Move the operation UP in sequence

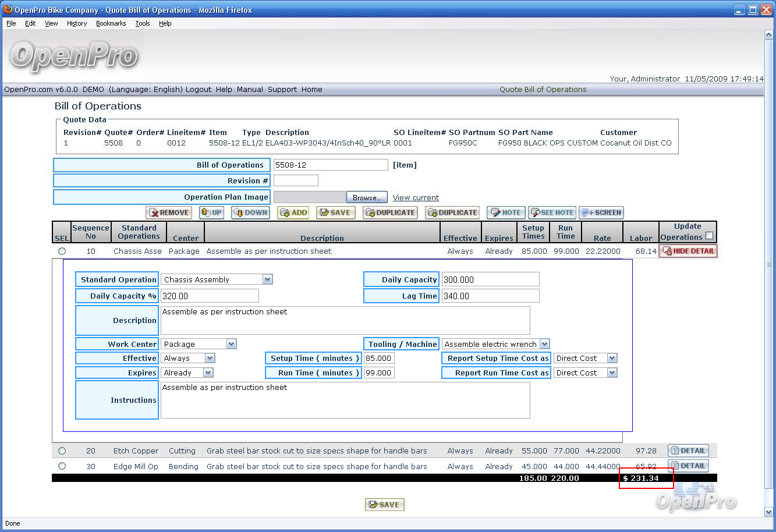[x=211, y=213]
